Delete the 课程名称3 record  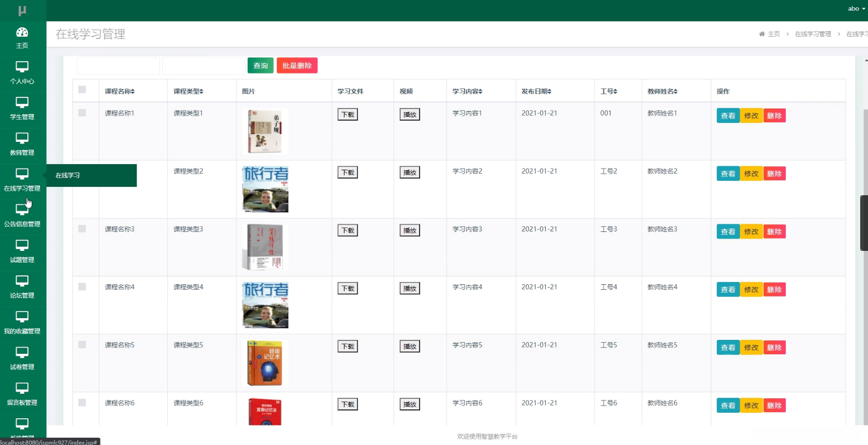coord(775,231)
